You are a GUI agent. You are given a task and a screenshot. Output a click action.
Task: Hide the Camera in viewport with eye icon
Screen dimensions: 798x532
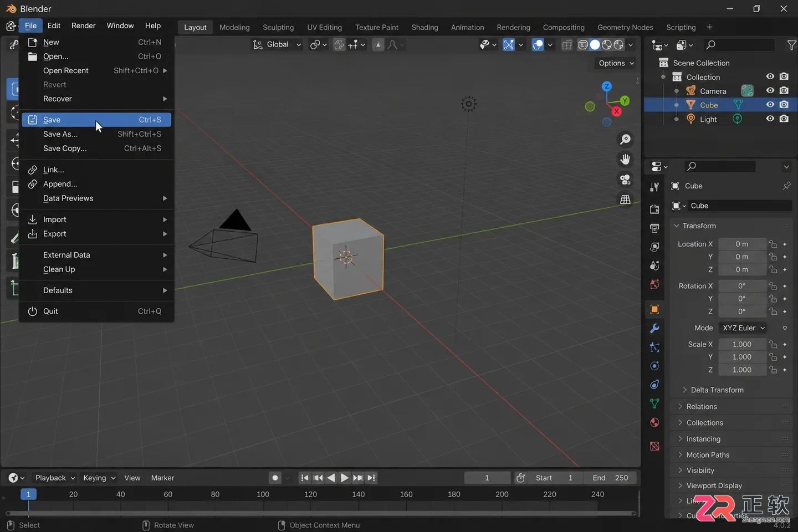click(770, 90)
